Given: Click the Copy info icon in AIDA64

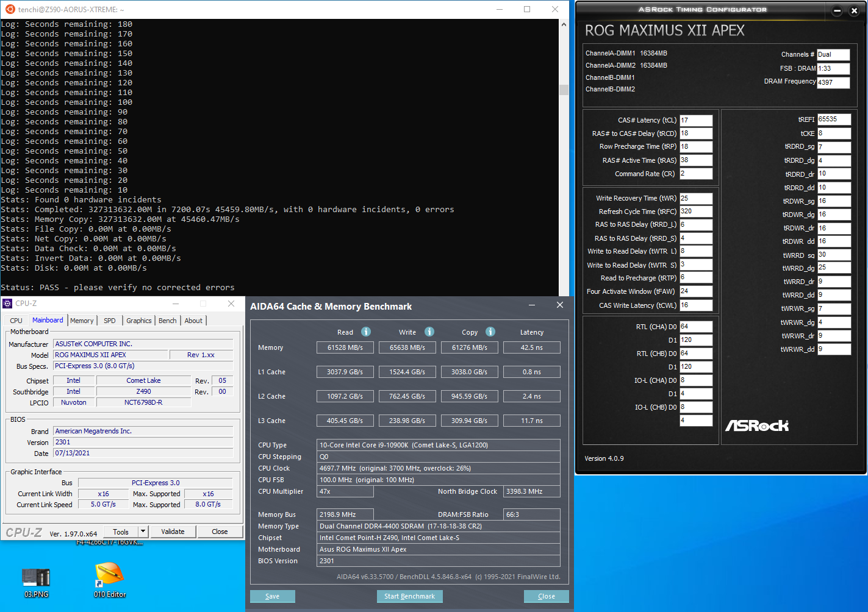Looking at the screenshot, I should point(490,332).
